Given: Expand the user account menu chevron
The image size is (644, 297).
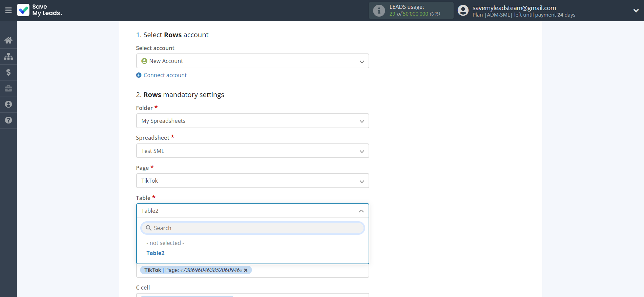Looking at the screenshot, I should (636, 10).
